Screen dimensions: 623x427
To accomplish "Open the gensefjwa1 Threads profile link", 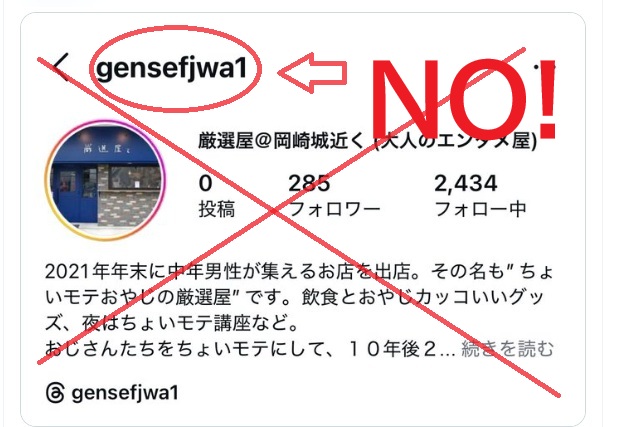I will pyautogui.click(x=125, y=393).
